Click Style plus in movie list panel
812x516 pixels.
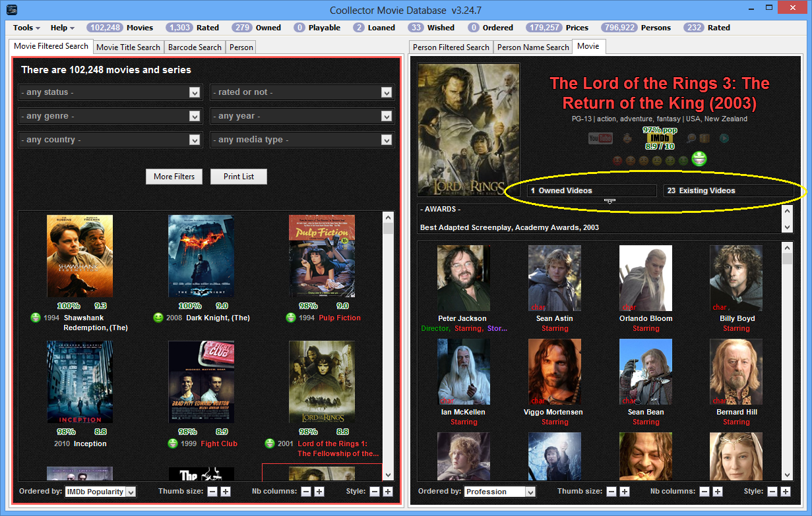[x=388, y=492]
